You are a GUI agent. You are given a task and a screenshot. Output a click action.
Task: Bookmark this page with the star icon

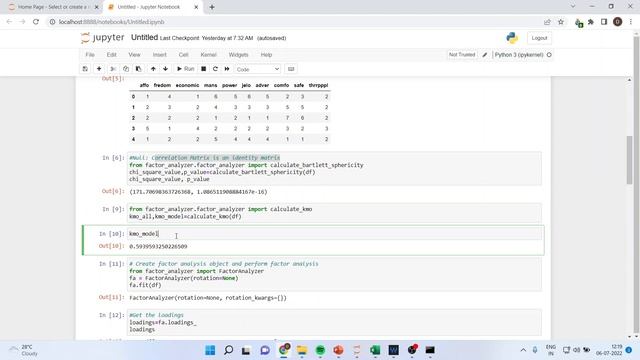click(561, 22)
